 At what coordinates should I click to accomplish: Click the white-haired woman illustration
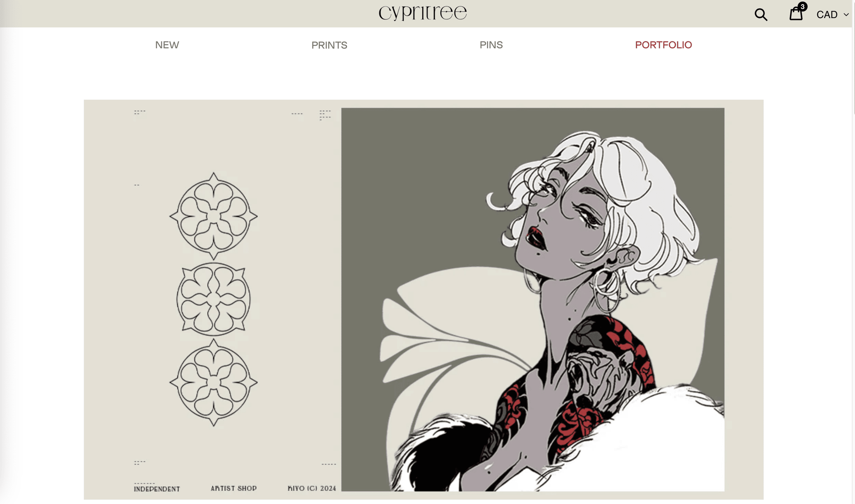(533, 299)
